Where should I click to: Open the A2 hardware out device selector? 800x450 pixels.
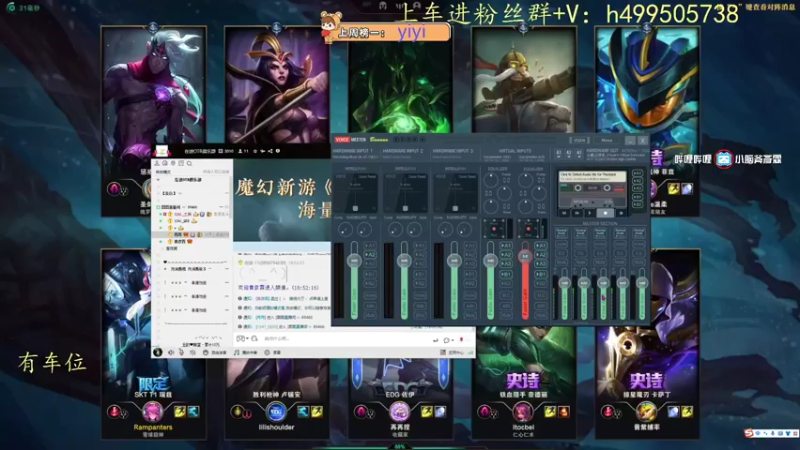pos(569,153)
